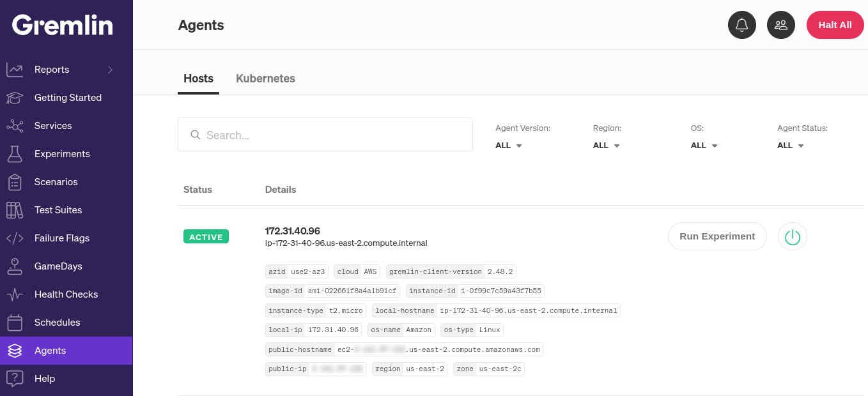Image resolution: width=868 pixels, height=396 pixels.
Task: Open notifications bell icon
Action: (x=742, y=25)
